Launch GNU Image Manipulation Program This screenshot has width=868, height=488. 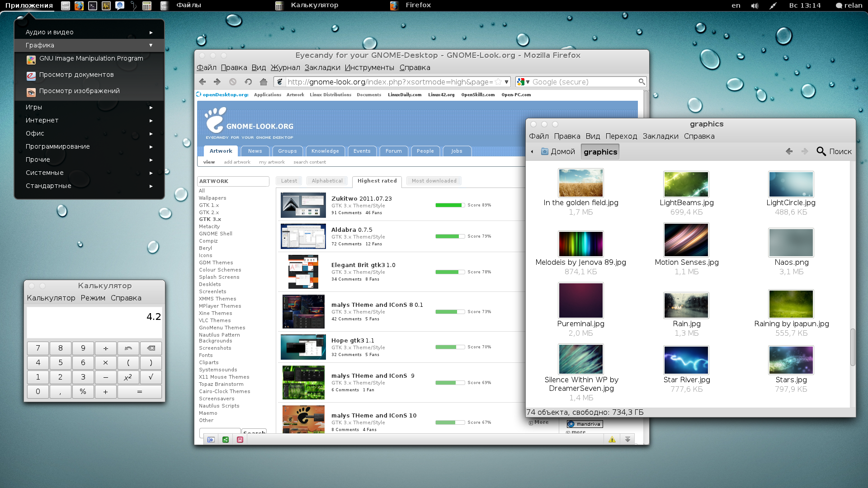coord(89,59)
